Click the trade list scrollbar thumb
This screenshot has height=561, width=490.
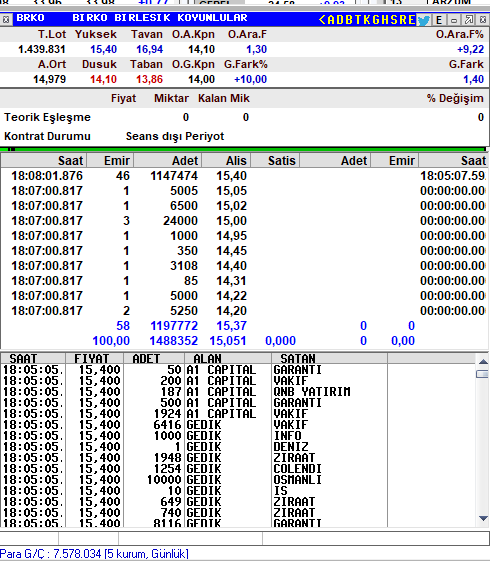click(483, 374)
